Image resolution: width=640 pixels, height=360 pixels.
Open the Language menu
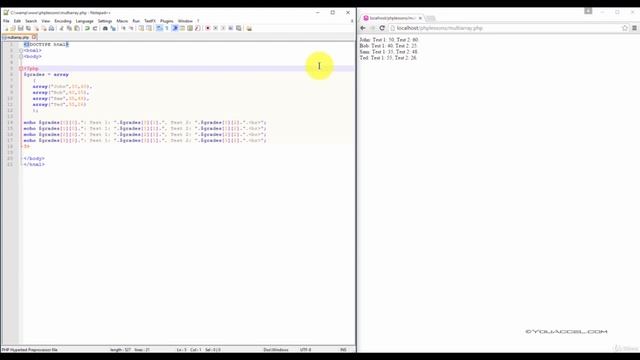tap(84, 21)
